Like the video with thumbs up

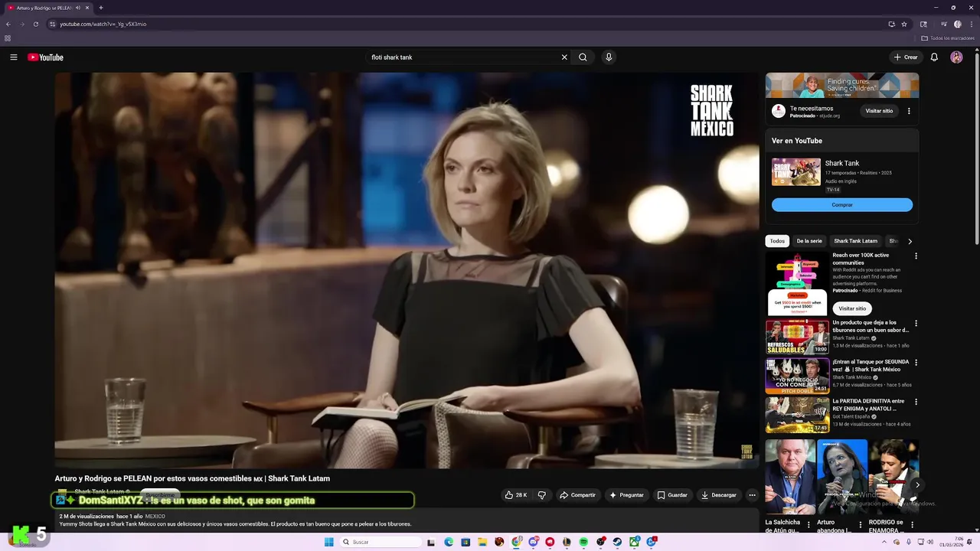pyautogui.click(x=515, y=495)
